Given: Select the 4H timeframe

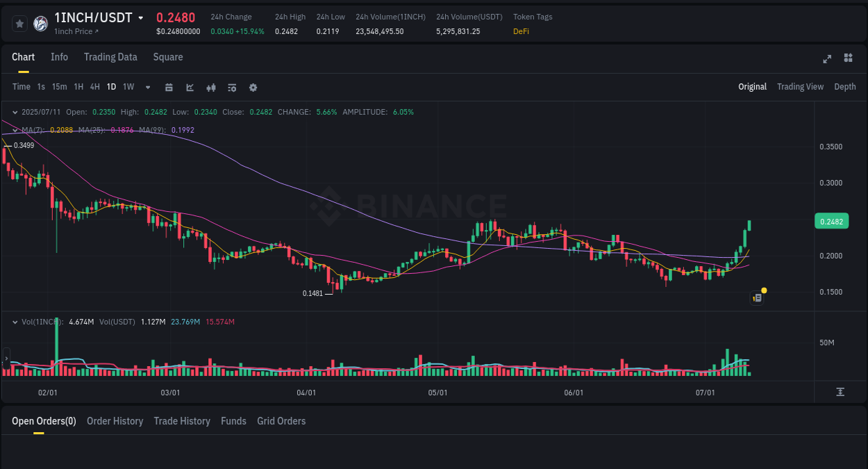Looking at the screenshot, I should point(94,87).
